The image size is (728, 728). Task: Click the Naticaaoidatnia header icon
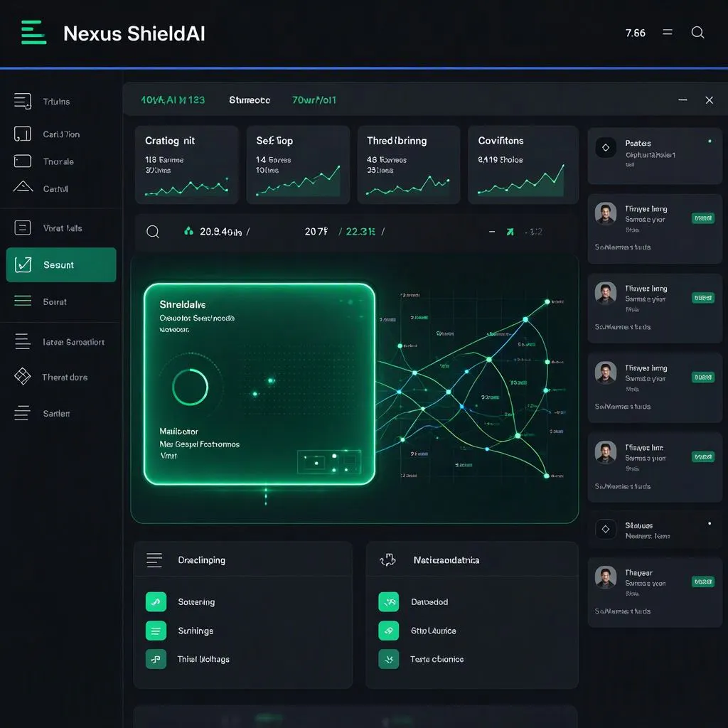(388, 560)
